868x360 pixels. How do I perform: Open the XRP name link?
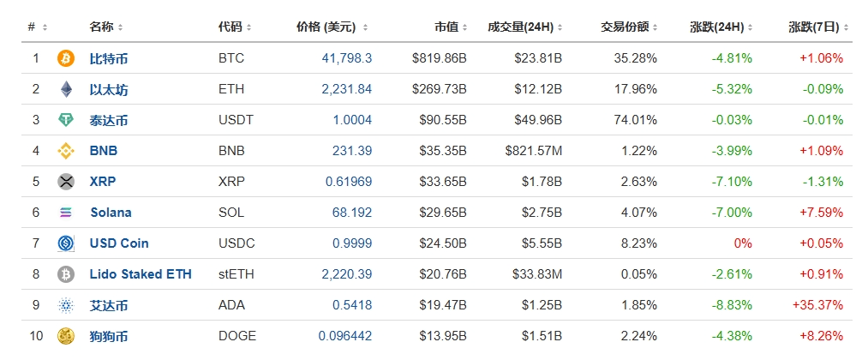tap(103, 182)
